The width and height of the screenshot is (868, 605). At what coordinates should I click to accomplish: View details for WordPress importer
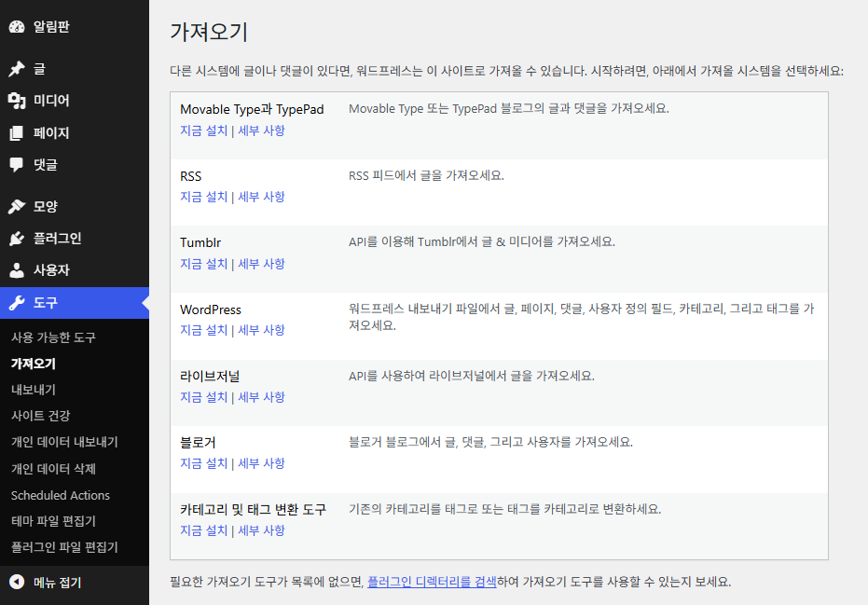tap(261, 330)
